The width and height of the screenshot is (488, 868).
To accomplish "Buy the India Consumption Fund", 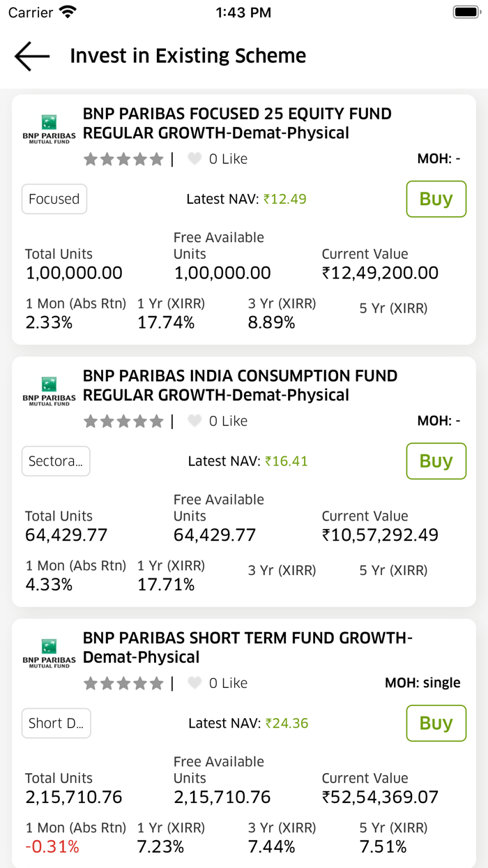I will tap(436, 461).
